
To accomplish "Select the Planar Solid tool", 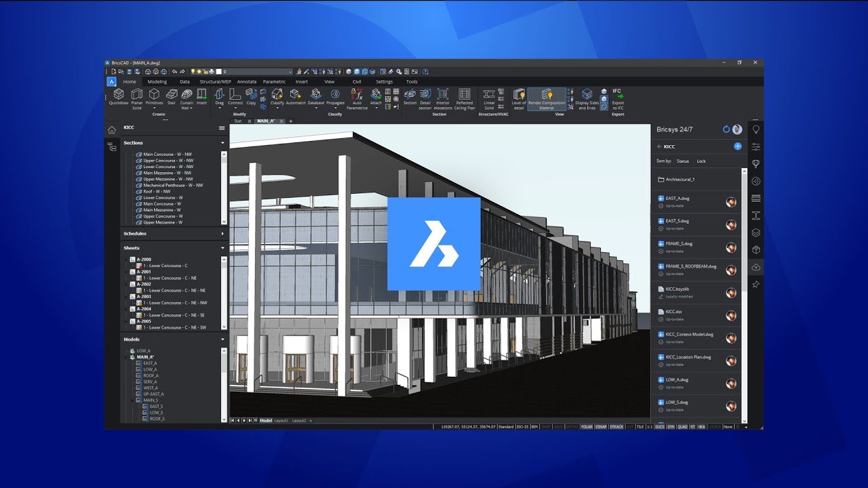I will click(137, 98).
